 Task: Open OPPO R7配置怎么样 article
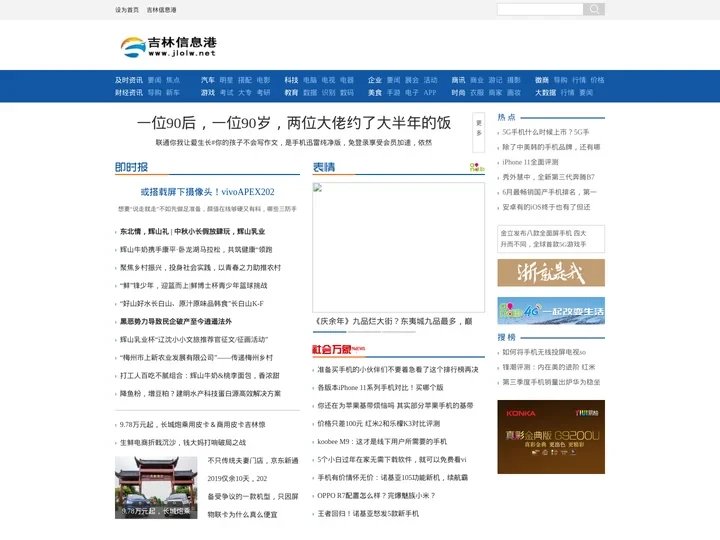coord(376,496)
